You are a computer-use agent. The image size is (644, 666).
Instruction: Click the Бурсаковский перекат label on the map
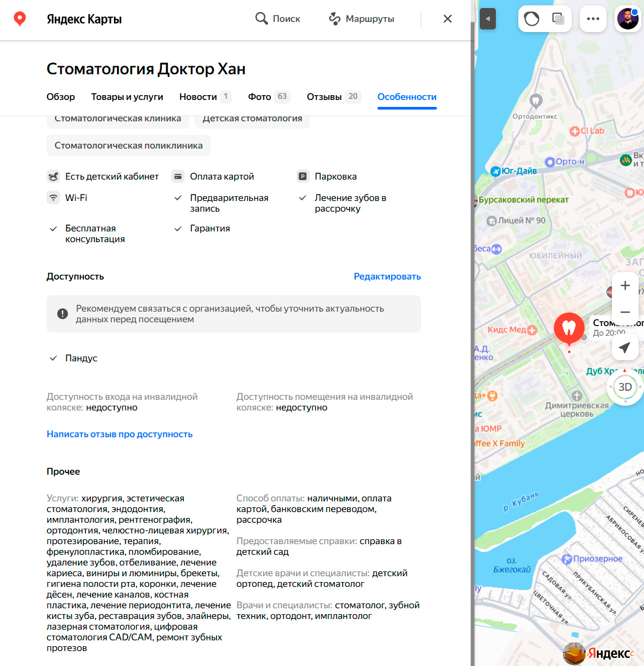(524, 200)
